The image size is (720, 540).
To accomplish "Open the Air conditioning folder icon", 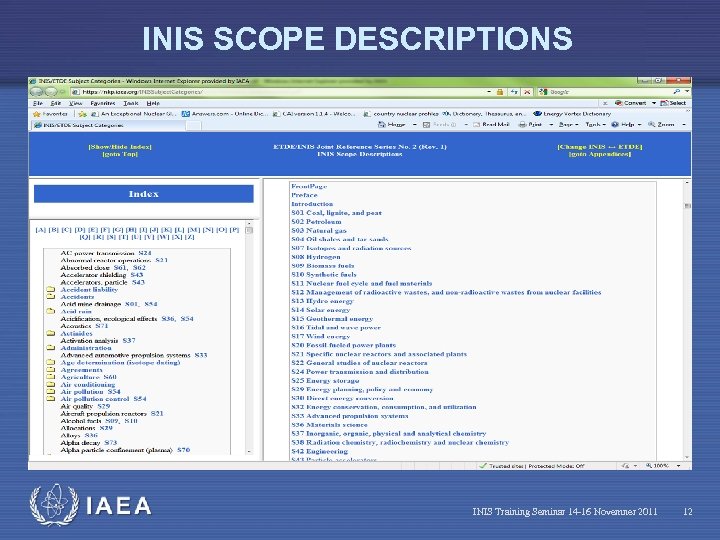I will [x=51, y=384].
